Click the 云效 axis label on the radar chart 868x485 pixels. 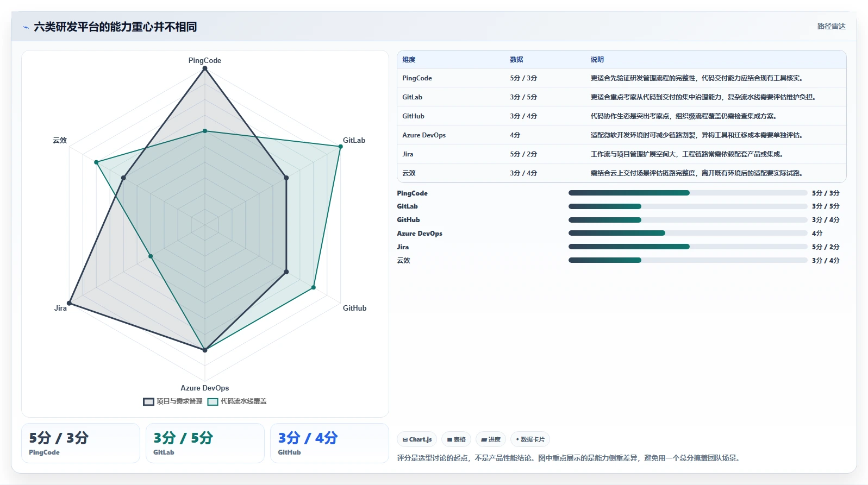pos(60,140)
